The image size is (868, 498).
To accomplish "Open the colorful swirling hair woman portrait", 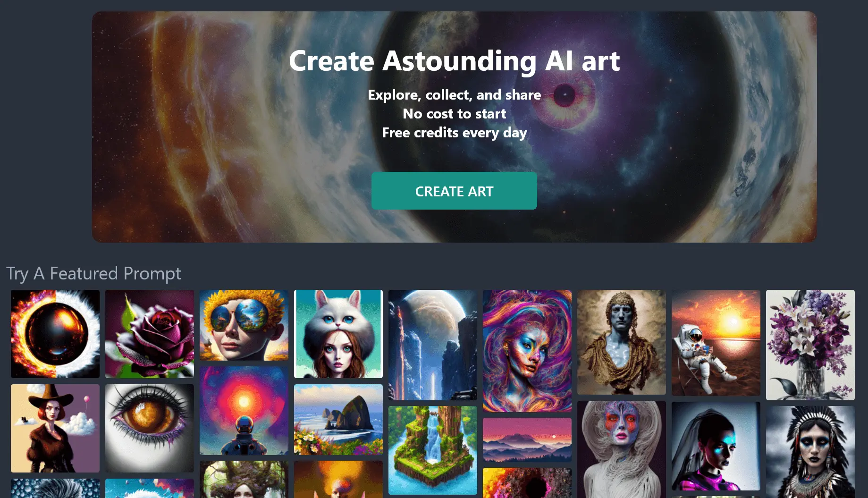I will pyautogui.click(x=527, y=351).
